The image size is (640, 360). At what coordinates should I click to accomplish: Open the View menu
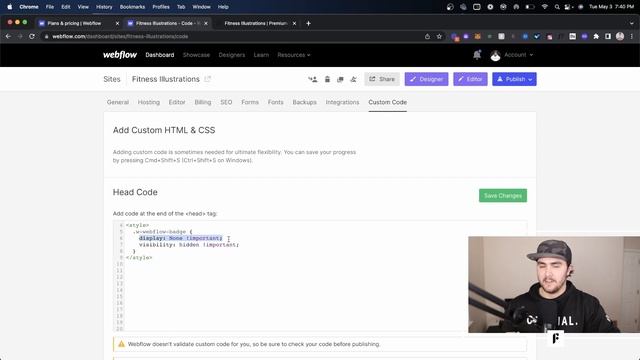tap(83, 7)
